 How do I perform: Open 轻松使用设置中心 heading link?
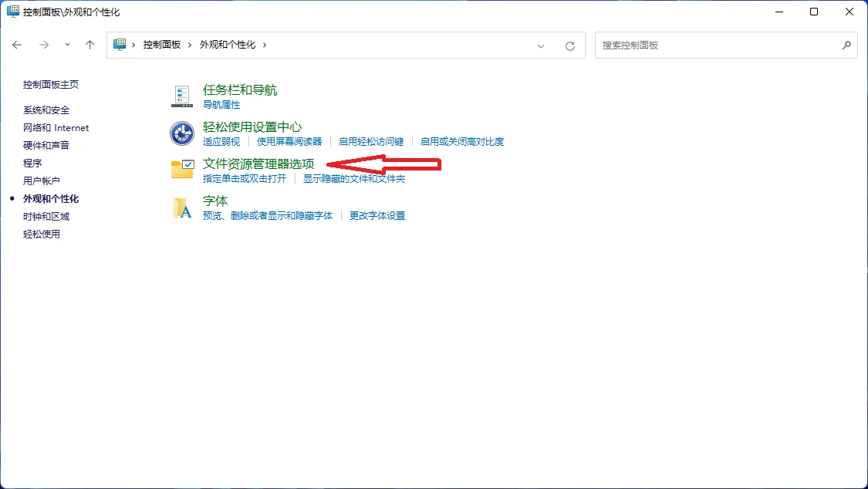pyautogui.click(x=252, y=127)
